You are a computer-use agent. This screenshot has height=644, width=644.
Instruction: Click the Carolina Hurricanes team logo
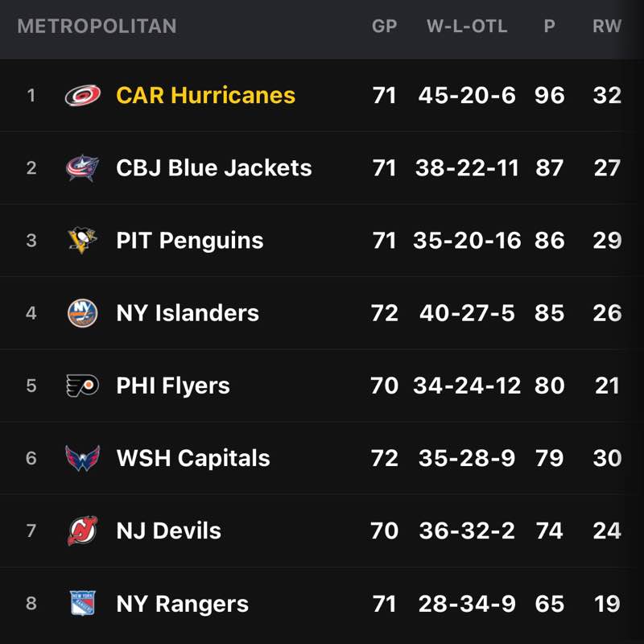[x=83, y=96]
